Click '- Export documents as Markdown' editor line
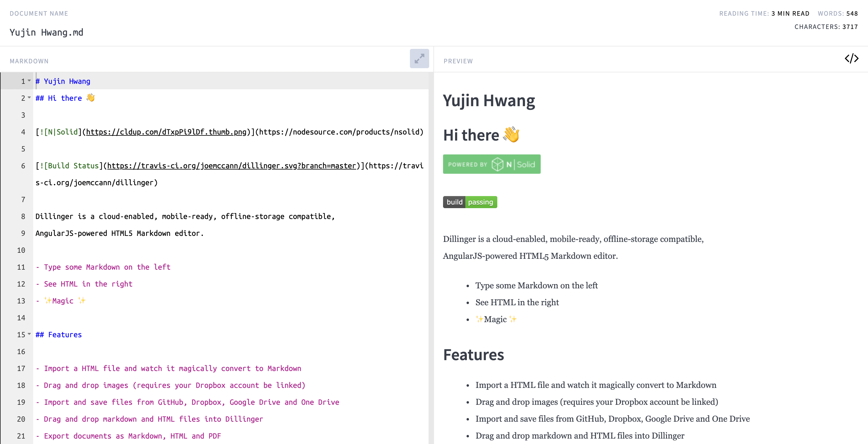The image size is (868, 444). pyautogui.click(x=128, y=436)
